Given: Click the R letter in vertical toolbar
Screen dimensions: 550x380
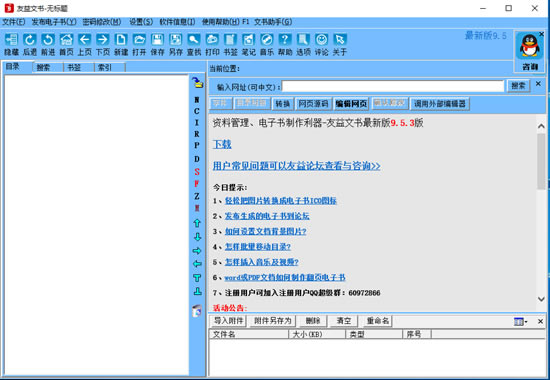Looking at the screenshot, I should 197,134.
